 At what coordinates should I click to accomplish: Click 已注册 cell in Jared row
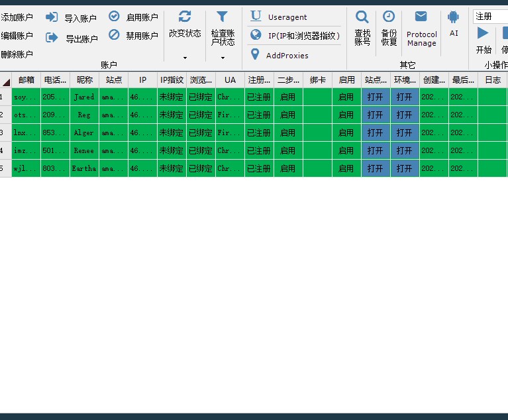259,97
